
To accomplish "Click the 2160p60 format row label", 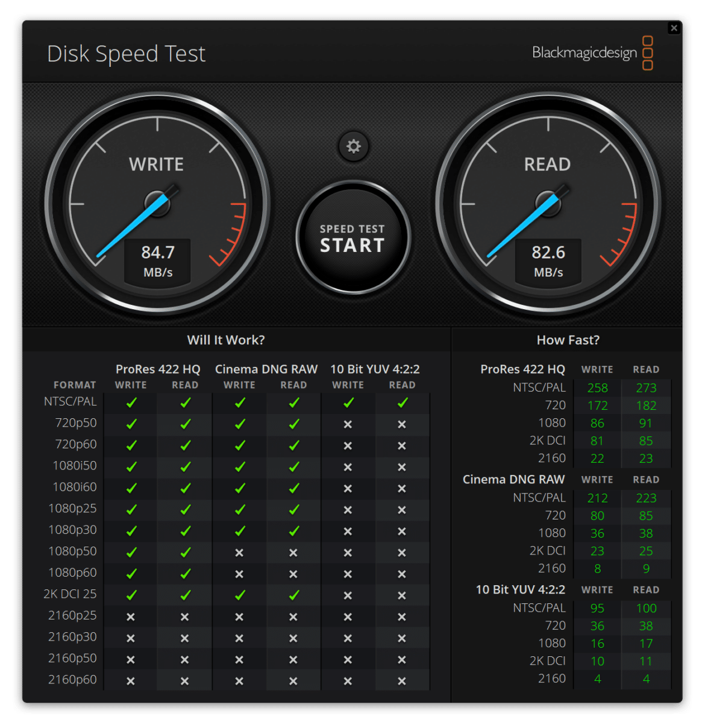I will click(72, 680).
